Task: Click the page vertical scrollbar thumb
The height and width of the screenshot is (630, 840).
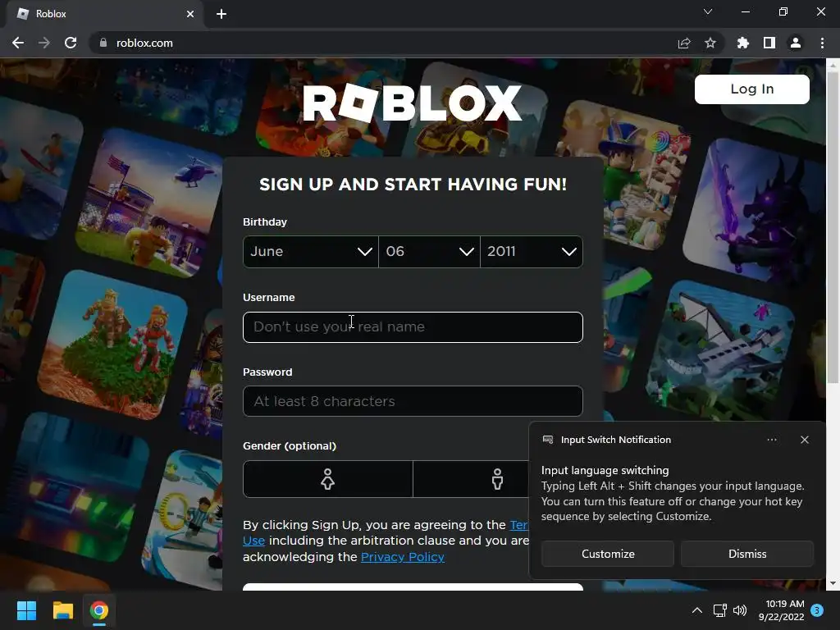Action: click(x=833, y=228)
